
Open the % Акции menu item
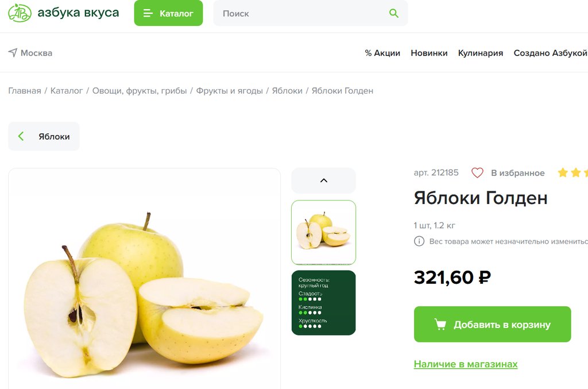pyautogui.click(x=382, y=53)
